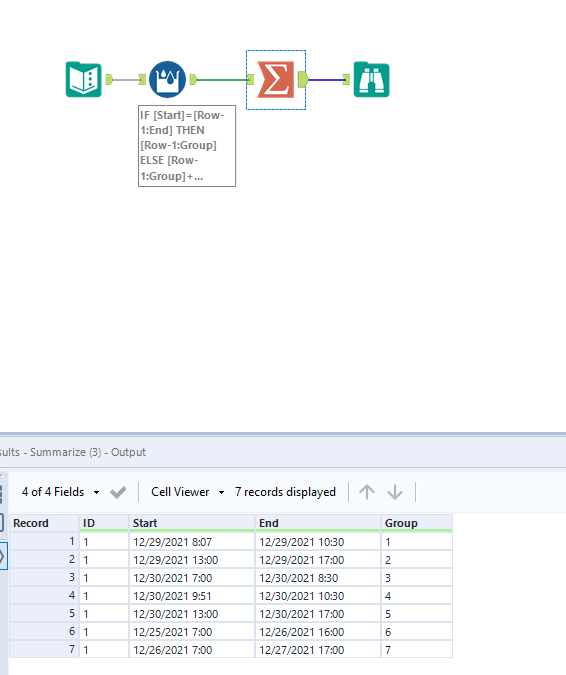The width and height of the screenshot is (566, 675).
Task: Select the Multi-Row Formula tool
Action: 167,80
